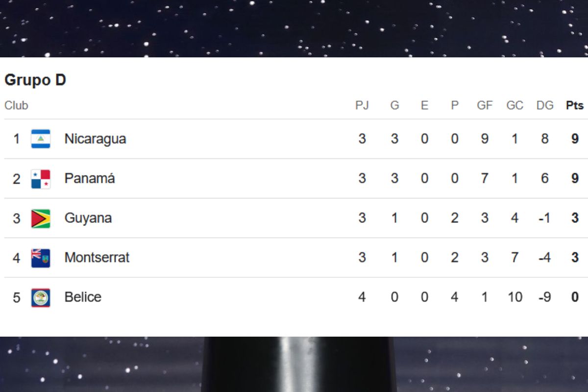This screenshot has width=588, height=392.
Task: Click the PJ column header
Action: 362,105
